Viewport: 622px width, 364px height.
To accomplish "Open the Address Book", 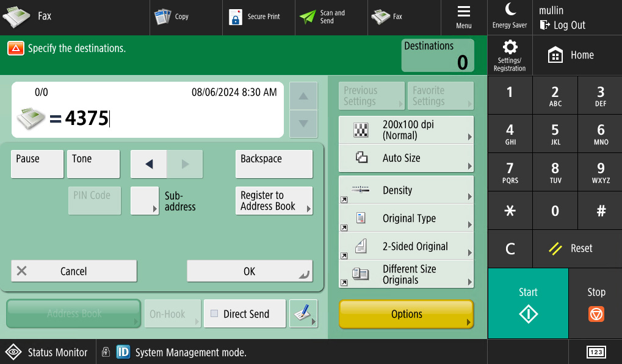I will [74, 313].
